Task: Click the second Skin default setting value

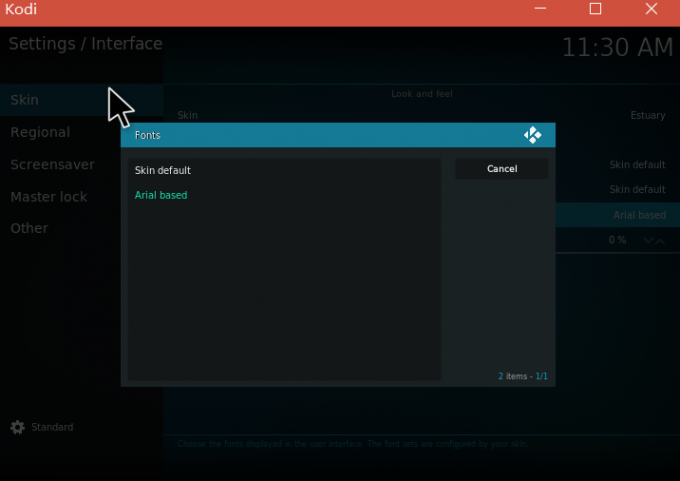Action: click(x=637, y=189)
